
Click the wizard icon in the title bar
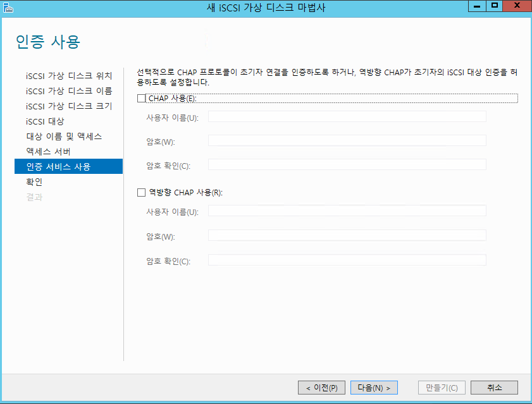click(8, 6)
